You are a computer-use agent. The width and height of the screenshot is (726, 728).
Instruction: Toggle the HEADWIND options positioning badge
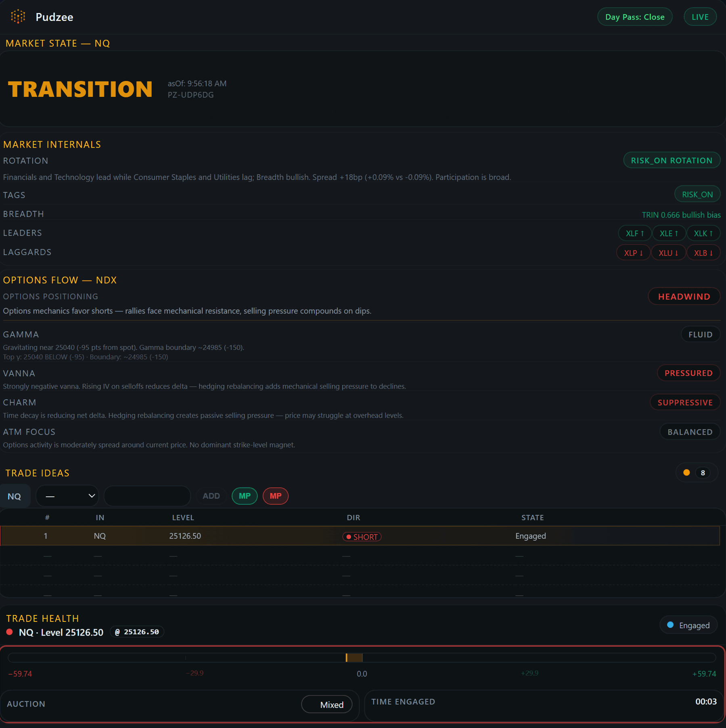tap(684, 296)
